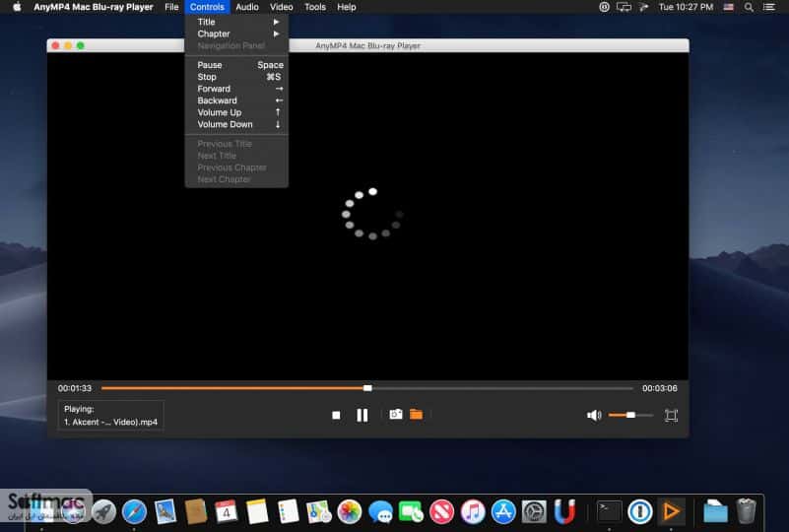Open FaceTime from the Dock
This screenshot has height=532, width=789.
click(411, 512)
